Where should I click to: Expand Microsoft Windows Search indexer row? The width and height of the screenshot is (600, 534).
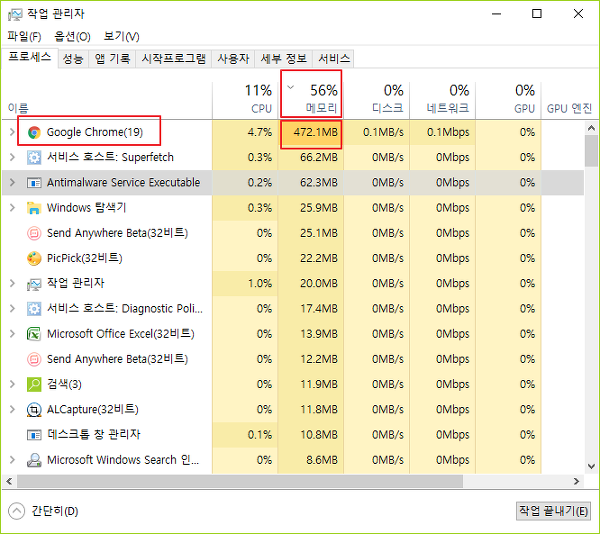click(x=12, y=460)
